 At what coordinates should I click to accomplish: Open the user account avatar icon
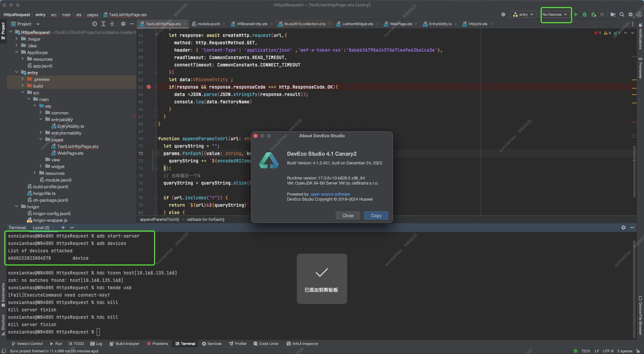[x=639, y=14]
